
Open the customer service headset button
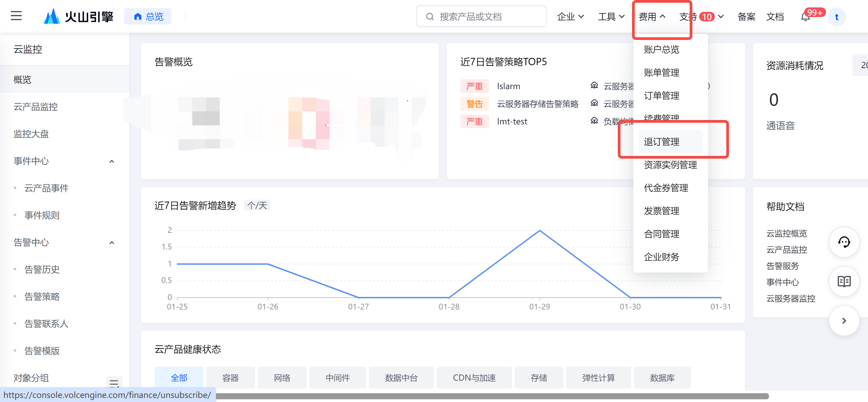[844, 242]
